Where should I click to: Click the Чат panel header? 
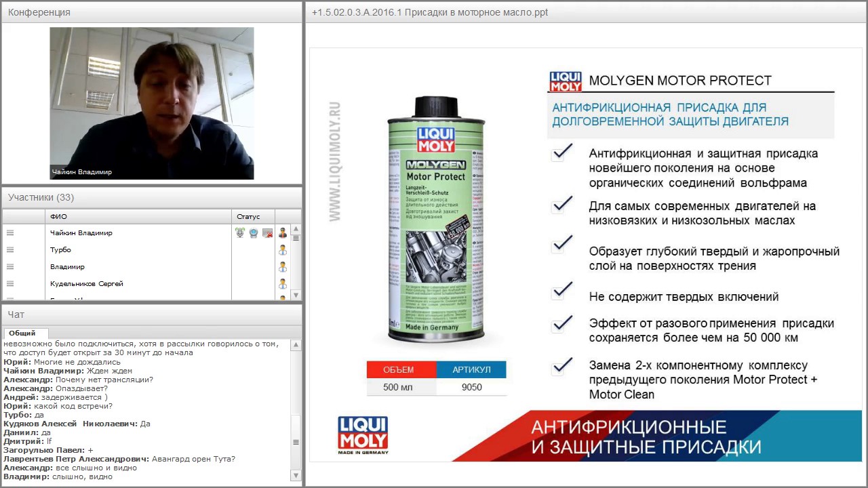click(x=152, y=314)
